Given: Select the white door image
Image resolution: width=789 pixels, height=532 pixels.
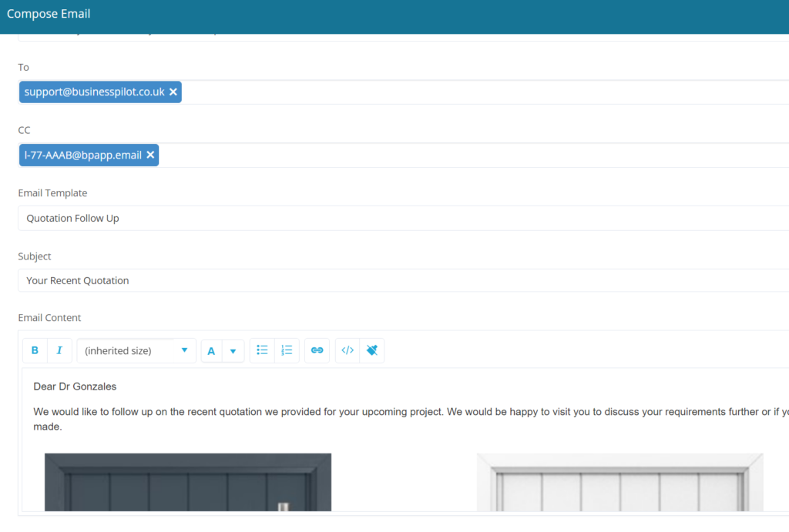Looking at the screenshot, I should point(619,482).
